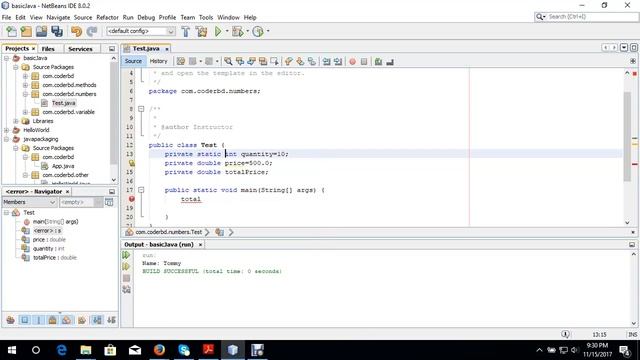The height and width of the screenshot is (360, 640).
Task: Click the Build Project hammer icon
Action: [x=186, y=31]
